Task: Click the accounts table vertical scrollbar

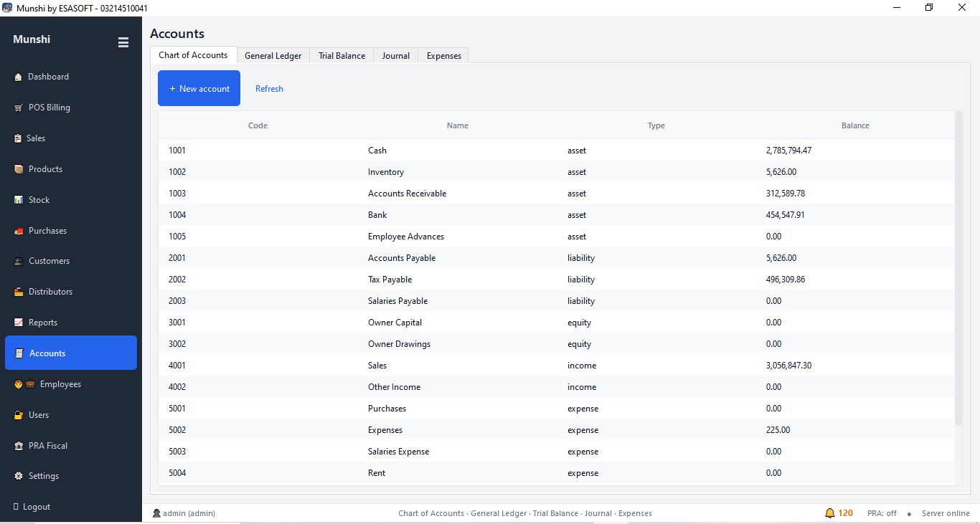Action: pos(958,269)
